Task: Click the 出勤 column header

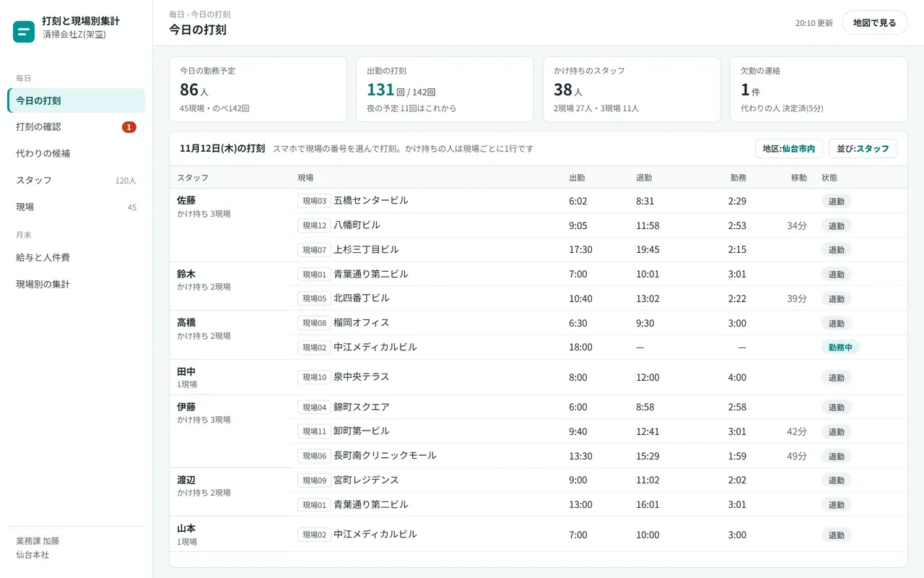Action: (x=577, y=178)
